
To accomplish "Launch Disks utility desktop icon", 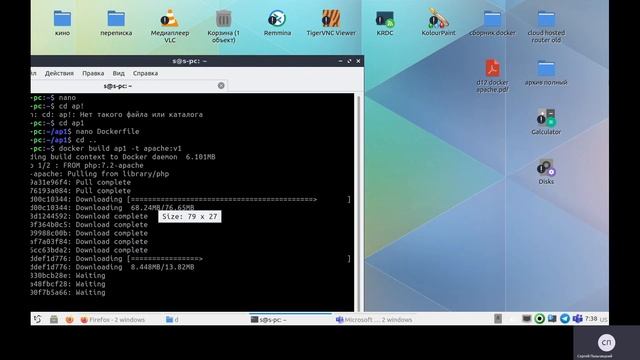I will coord(546,171).
